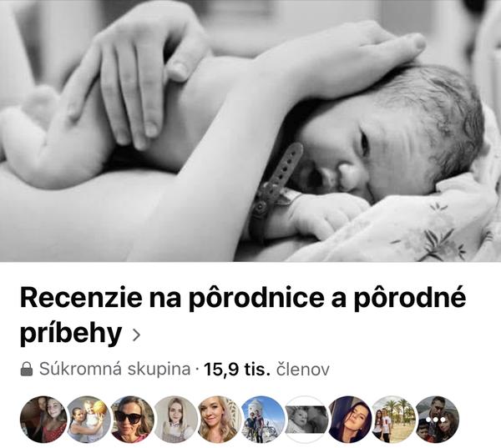Screen dimensions: 501x448
Task: Open Súkromná skupina privacy info
Action: [x=114, y=369]
